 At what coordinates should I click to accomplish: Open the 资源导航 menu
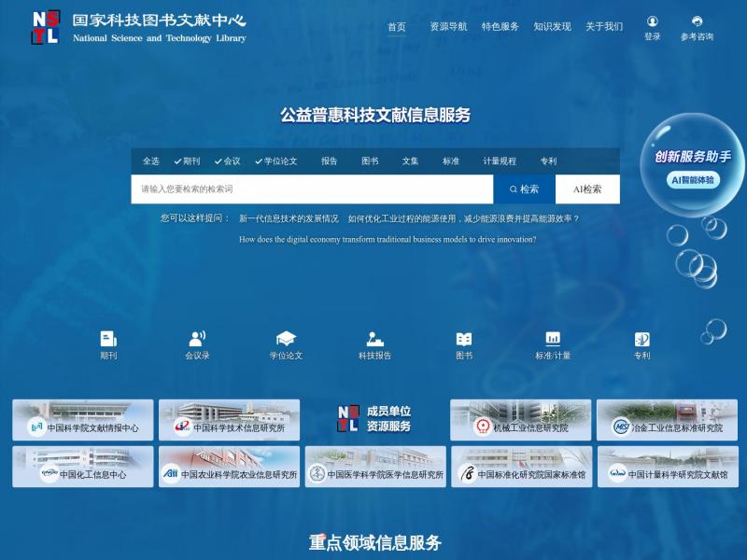(x=448, y=27)
